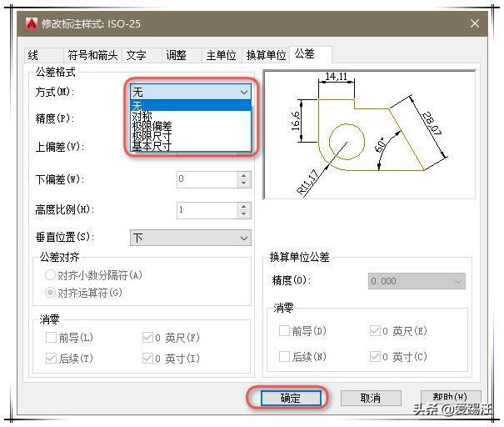Toggle 后续(T) zero suppression checkbox
Screen dimensions: 504x427
51,358
